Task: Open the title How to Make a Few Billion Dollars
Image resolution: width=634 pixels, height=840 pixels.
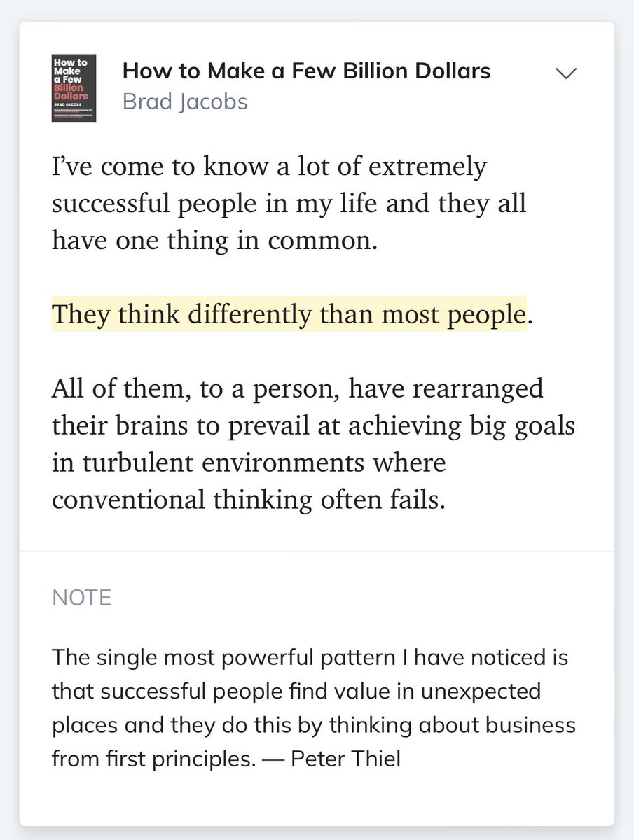Action: 306,71
